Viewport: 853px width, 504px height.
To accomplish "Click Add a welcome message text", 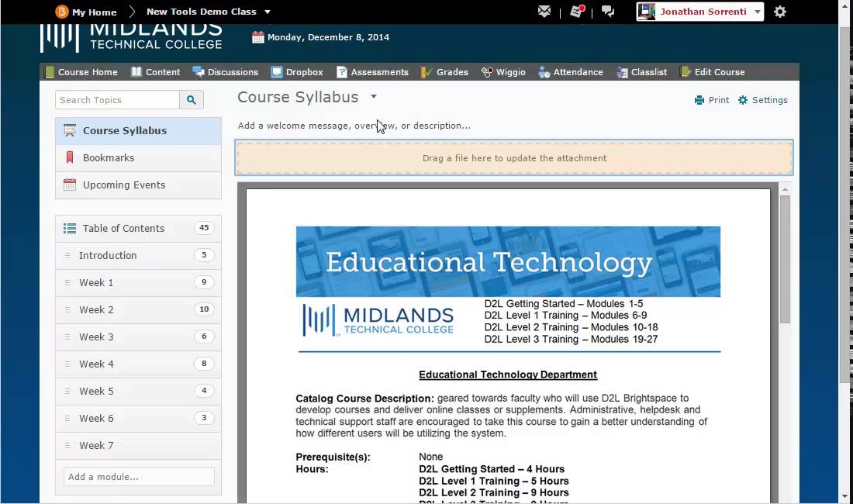I will (354, 126).
